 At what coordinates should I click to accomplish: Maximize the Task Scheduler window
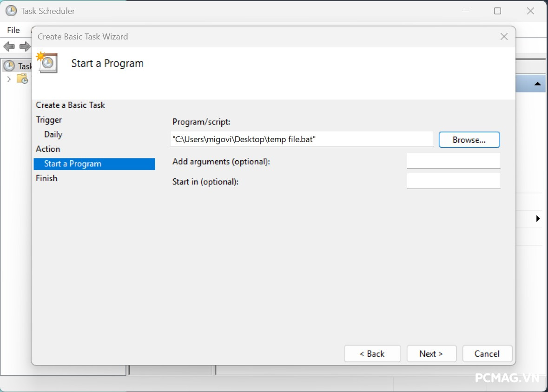pos(497,11)
